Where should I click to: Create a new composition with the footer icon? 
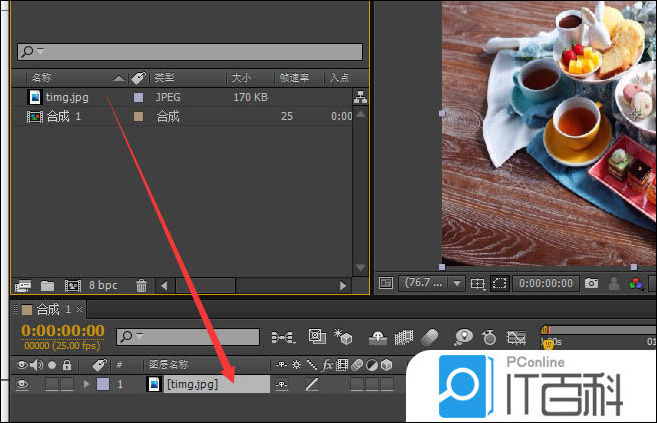(72, 286)
